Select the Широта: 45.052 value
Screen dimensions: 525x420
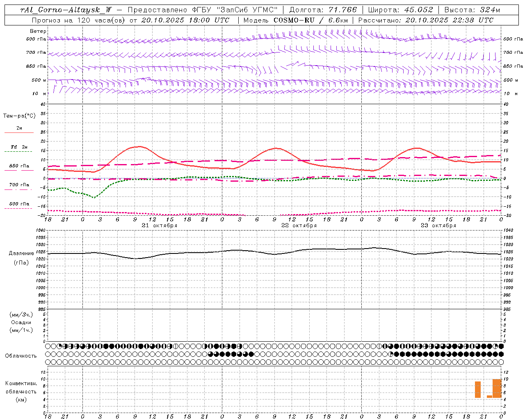point(401,10)
